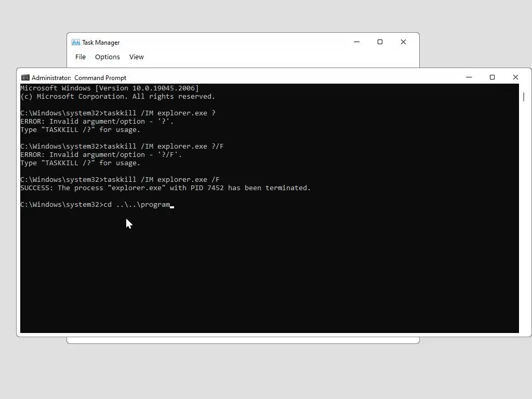Image resolution: width=532 pixels, height=399 pixels.
Task: Click the 'Task Manager' title text
Action: pos(101,43)
